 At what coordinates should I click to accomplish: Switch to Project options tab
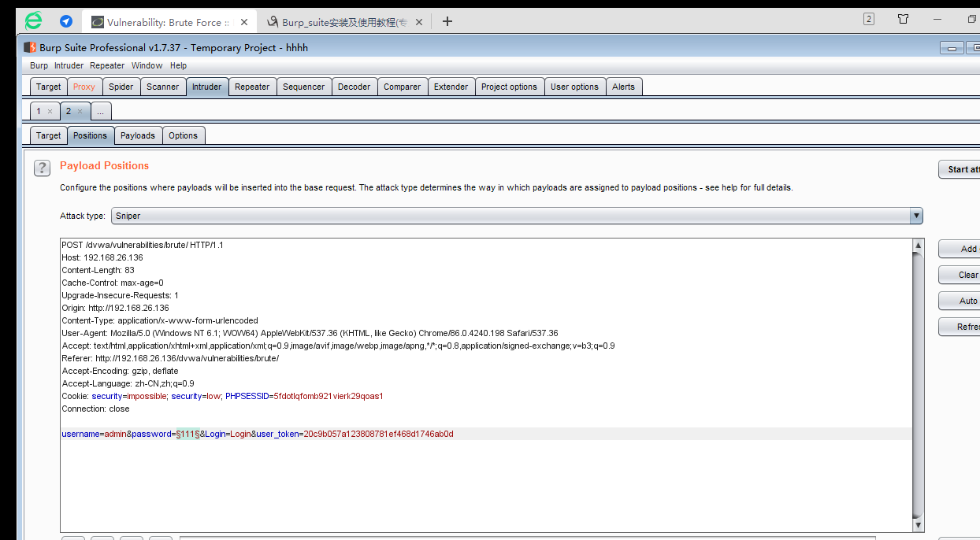pyautogui.click(x=510, y=87)
